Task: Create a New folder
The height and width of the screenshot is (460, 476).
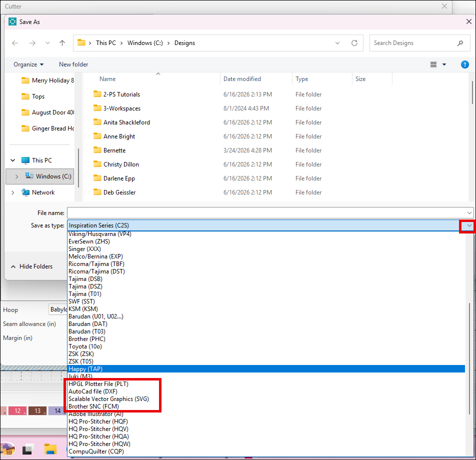Action: click(x=73, y=64)
